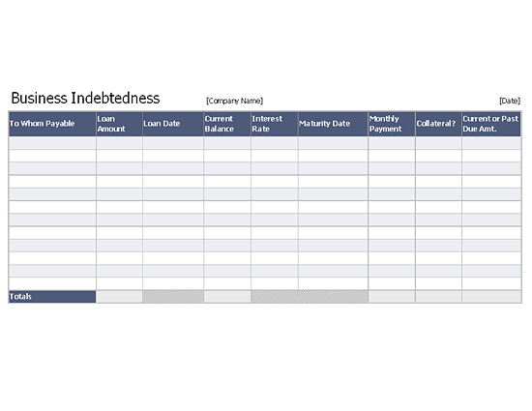
Task: Select the Totals cell under Monthly Payment
Action: tap(392, 297)
